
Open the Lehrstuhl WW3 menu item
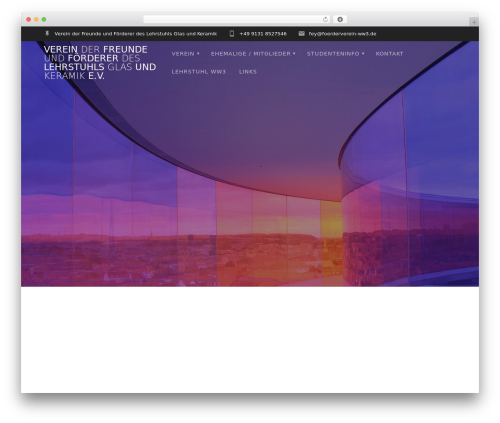pyautogui.click(x=199, y=72)
